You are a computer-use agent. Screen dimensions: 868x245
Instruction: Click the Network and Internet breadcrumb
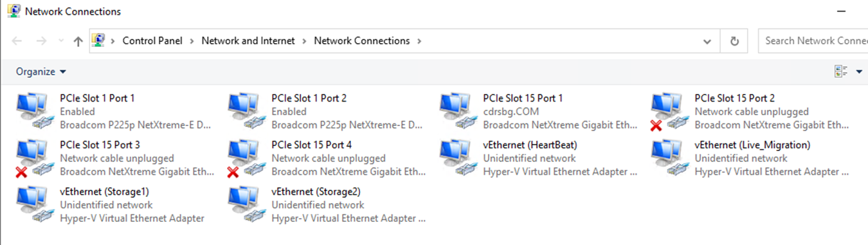248,41
